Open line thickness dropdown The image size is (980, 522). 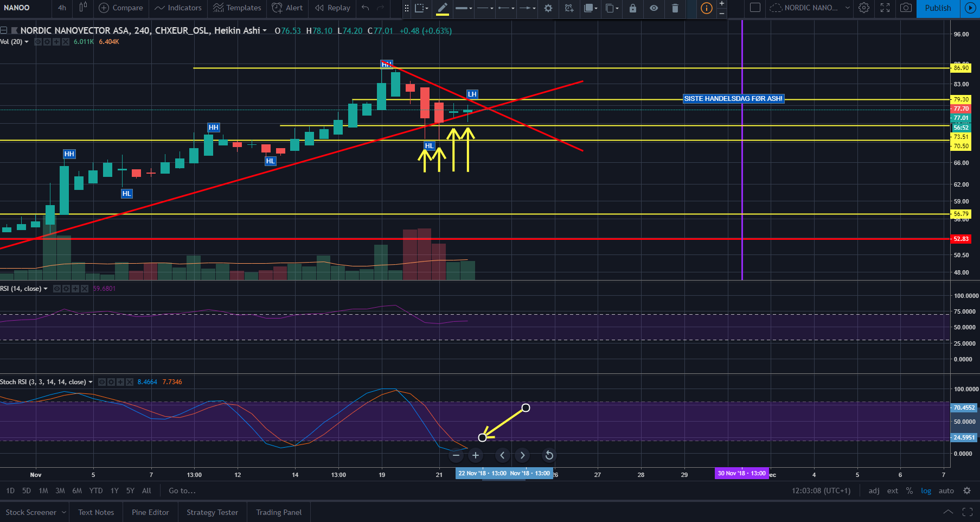[x=464, y=8]
